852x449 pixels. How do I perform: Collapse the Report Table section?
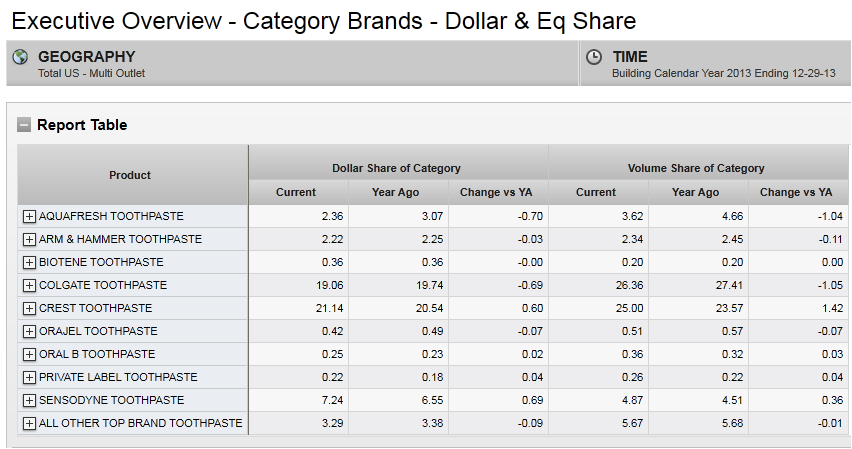point(24,125)
